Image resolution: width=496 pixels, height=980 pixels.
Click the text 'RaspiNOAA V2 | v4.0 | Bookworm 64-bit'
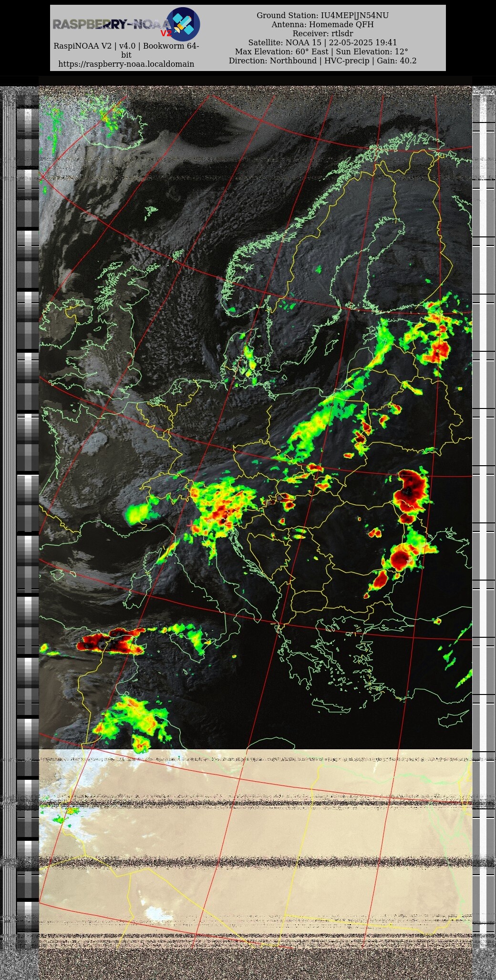tap(126, 51)
